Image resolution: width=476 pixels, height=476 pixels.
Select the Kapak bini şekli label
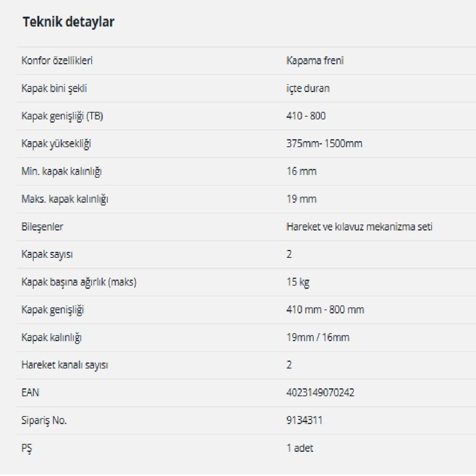pyautogui.click(x=54, y=89)
